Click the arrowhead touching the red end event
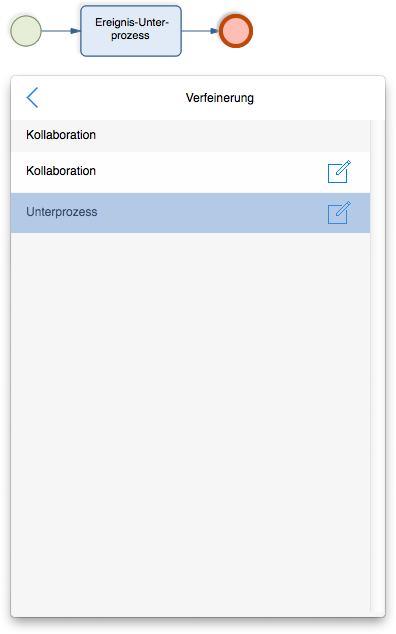396x634 pixels. [x=214, y=31]
